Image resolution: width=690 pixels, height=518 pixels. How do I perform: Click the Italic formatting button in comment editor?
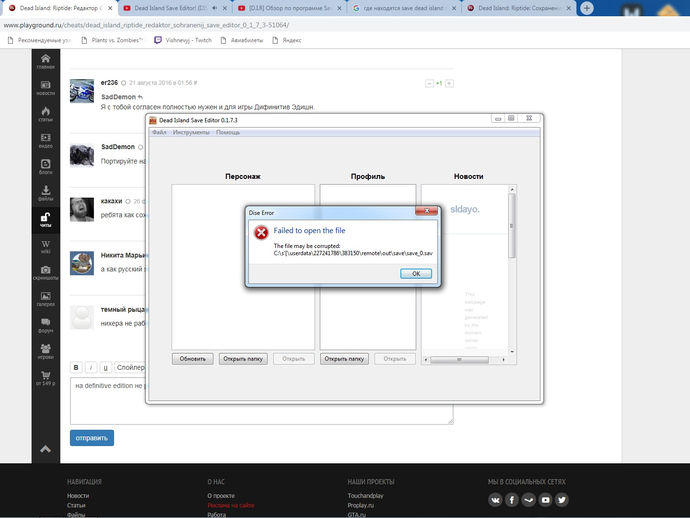[91, 367]
